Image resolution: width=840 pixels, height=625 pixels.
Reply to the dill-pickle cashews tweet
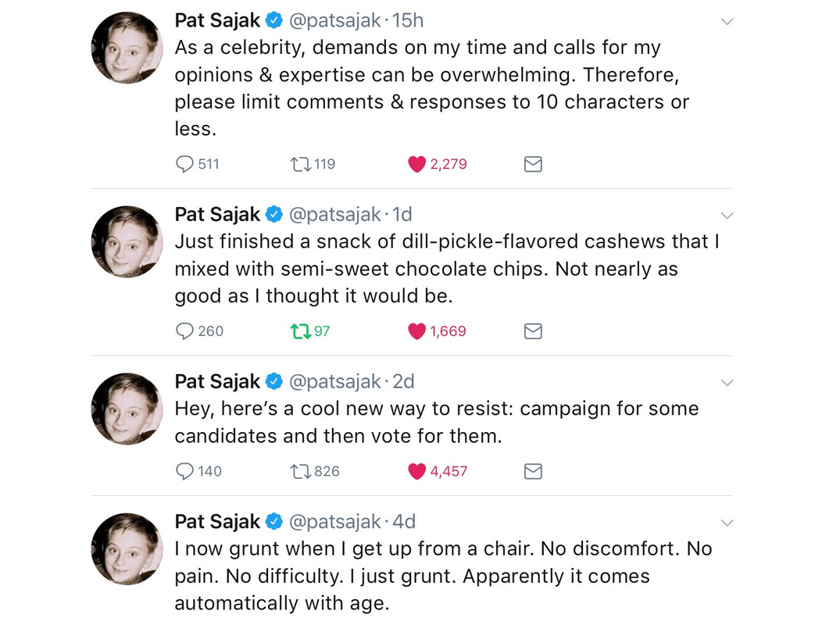(185, 331)
